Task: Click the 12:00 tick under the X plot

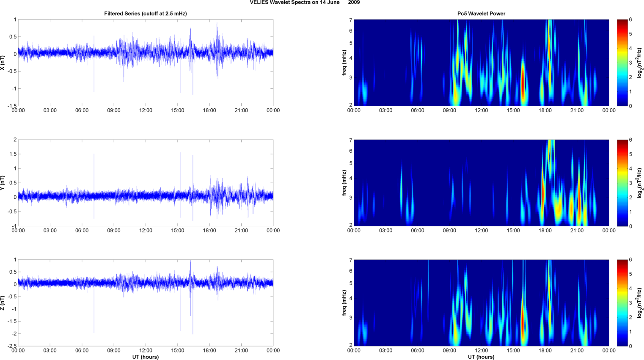Action: pyautogui.click(x=146, y=110)
